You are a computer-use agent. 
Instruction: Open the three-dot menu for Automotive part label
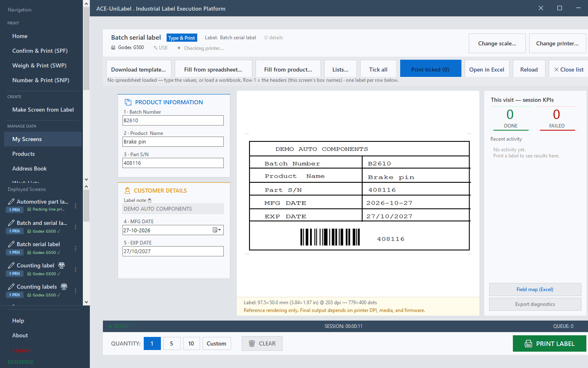(76, 206)
